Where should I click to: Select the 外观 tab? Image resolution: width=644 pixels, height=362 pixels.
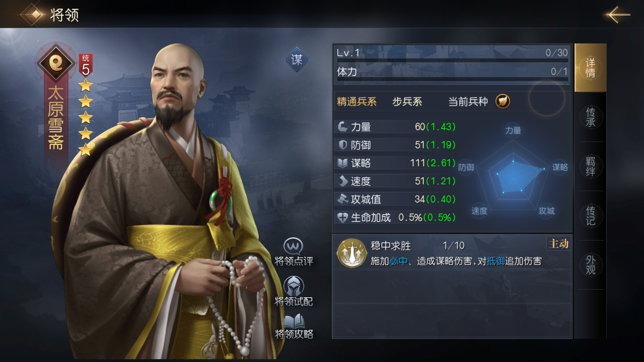[x=590, y=265]
